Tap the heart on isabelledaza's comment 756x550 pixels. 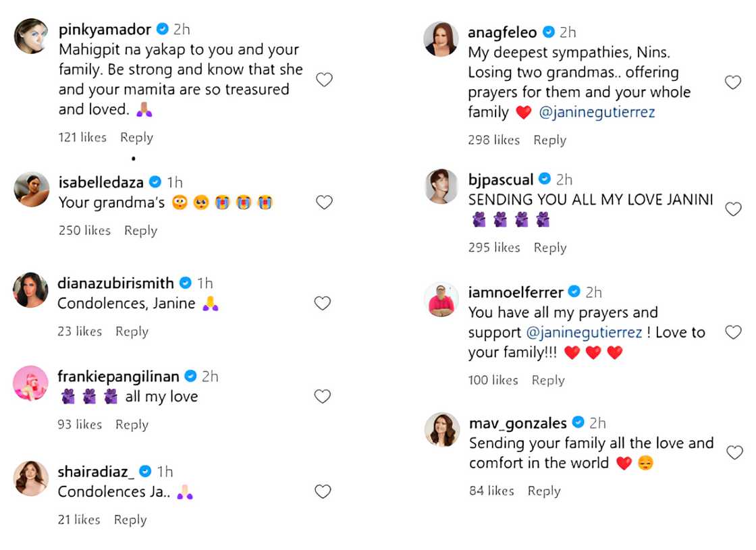click(x=324, y=202)
